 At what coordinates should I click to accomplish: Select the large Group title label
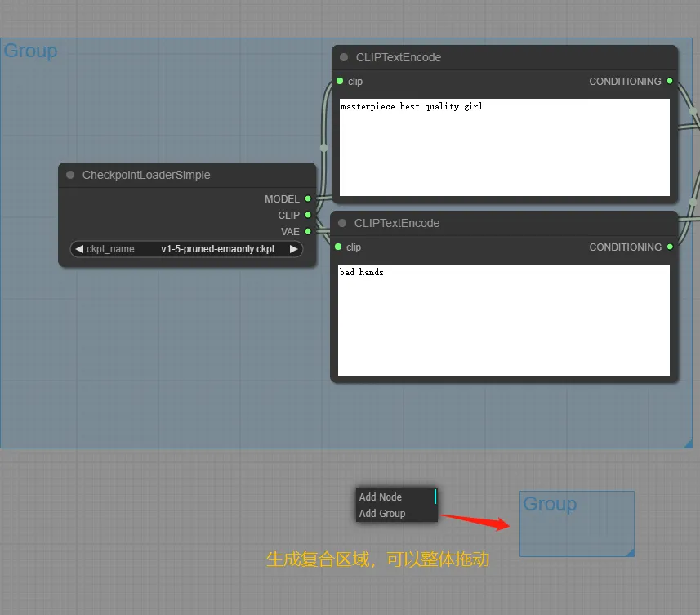[30, 51]
